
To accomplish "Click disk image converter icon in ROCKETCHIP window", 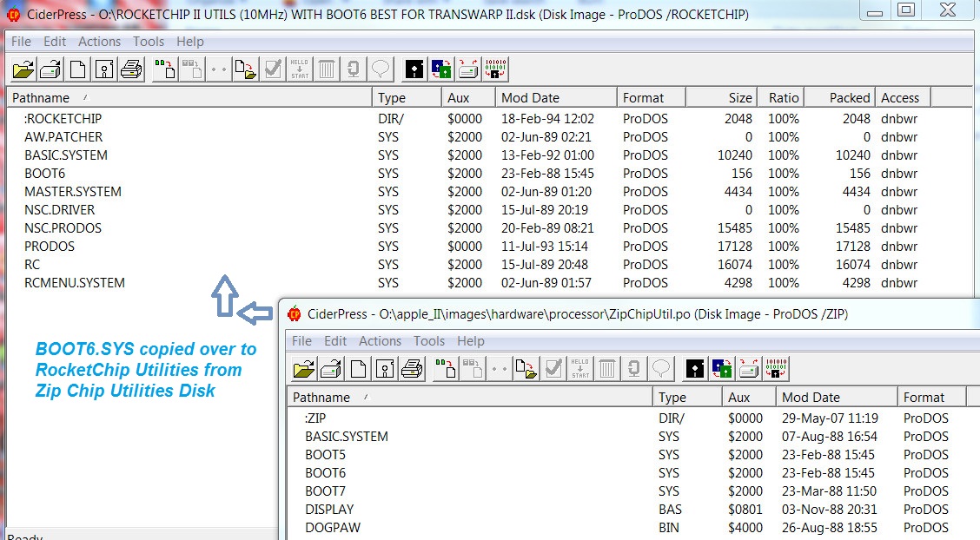I will click(441, 69).
